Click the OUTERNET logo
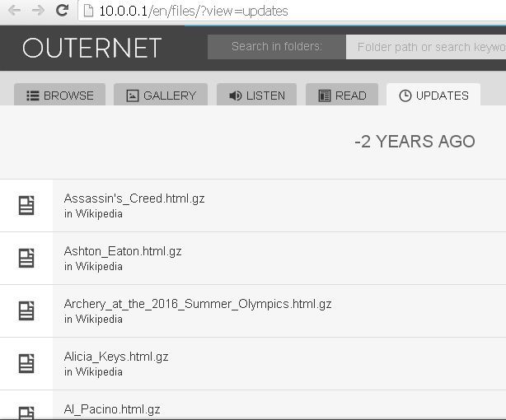 91,48
